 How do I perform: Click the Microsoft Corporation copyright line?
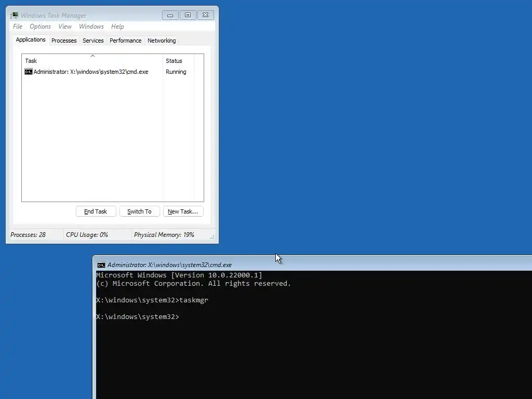coord(193,284)
